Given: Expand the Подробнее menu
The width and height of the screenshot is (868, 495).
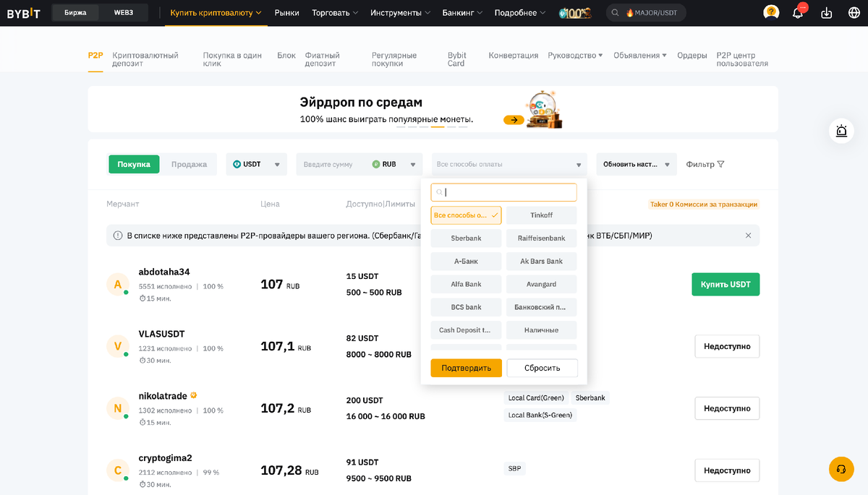Looking at the screenshot, I should [520, 13].
